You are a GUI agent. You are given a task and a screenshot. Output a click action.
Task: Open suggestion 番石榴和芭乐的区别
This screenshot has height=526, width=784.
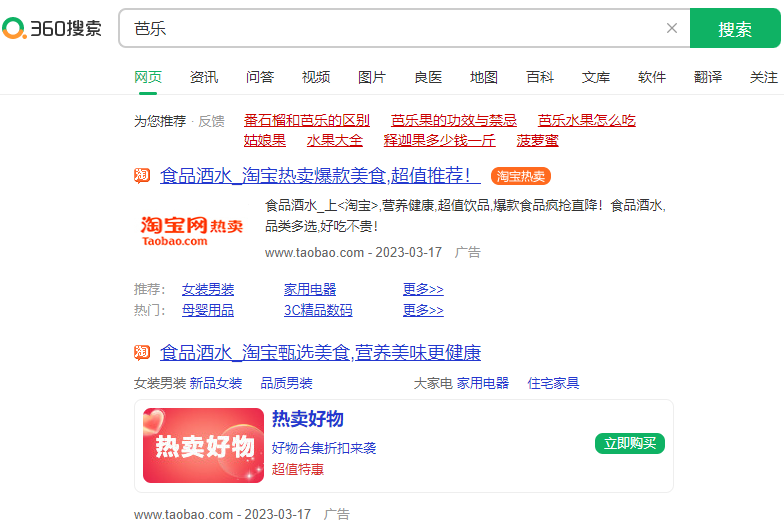tap(306, 120)
